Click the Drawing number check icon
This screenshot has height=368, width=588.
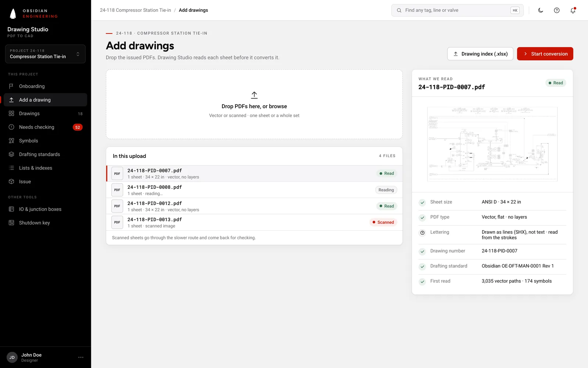point(423,251)
